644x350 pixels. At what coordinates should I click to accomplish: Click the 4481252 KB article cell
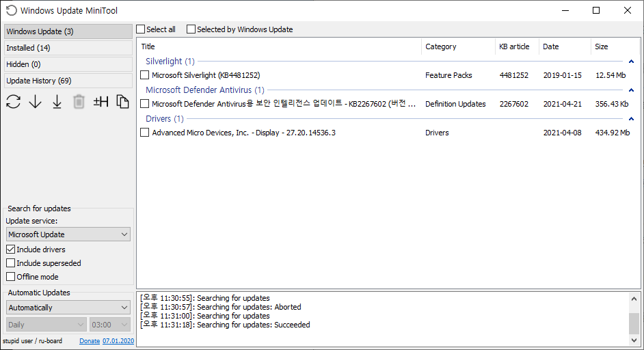(x=514, y=75)
